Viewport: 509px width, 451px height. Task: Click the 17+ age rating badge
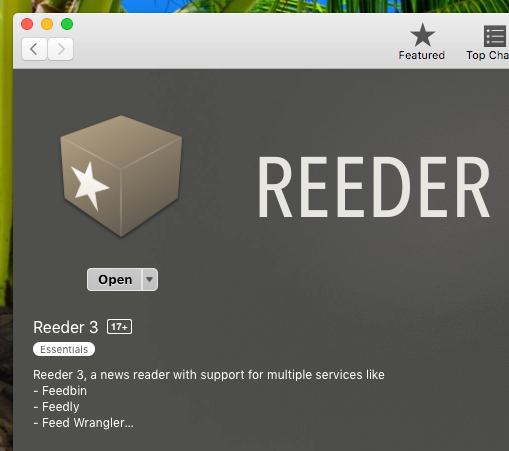(119, 327)
